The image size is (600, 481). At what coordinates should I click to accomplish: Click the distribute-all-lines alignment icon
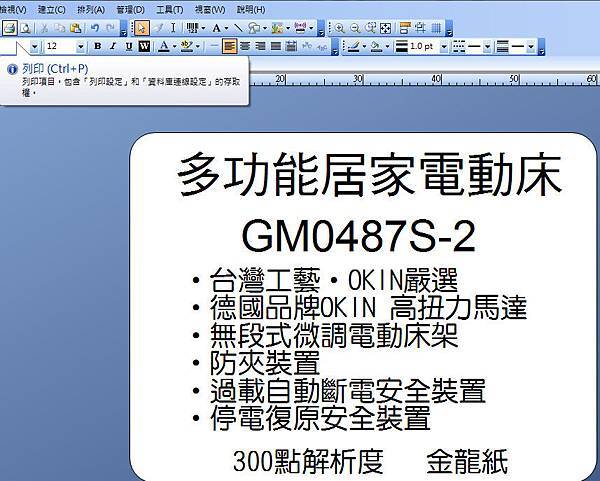[x=291, y=47]
